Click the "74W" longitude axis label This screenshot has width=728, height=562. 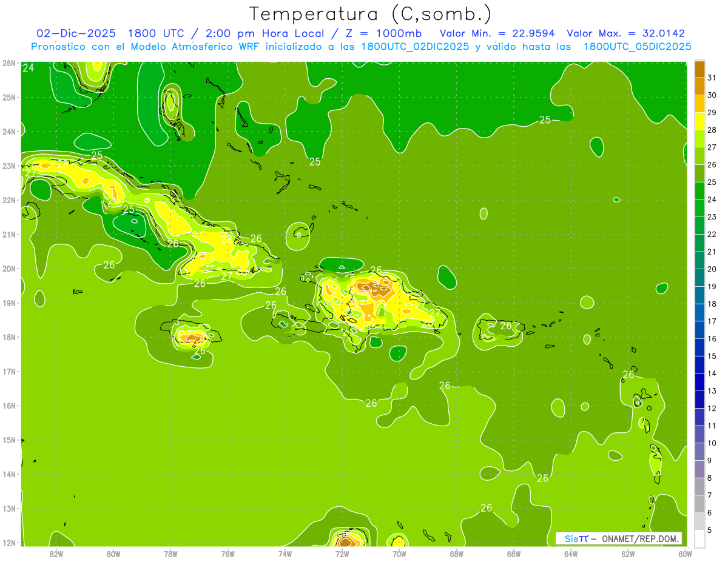285,554
